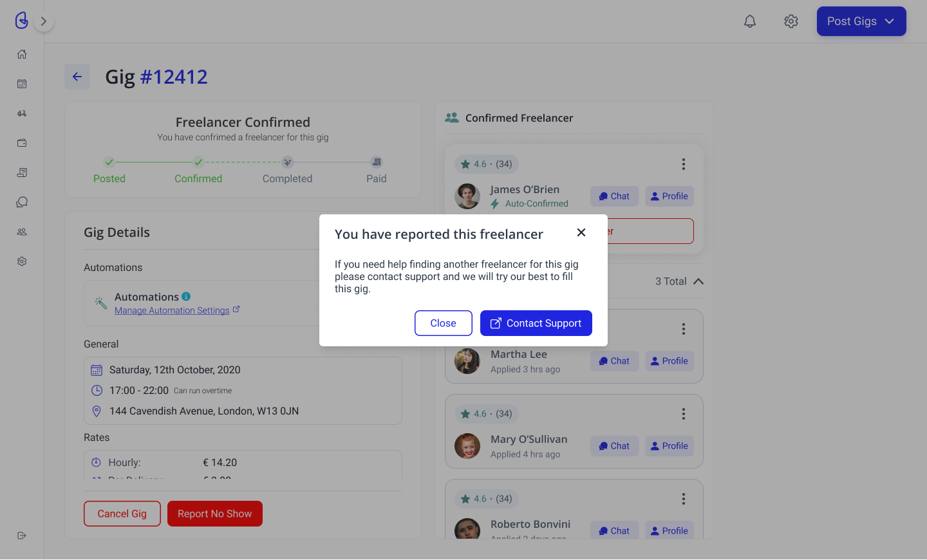Click the Close button in dialog
Screen dimensions: 927x560
pyautogui.click(x=444, y=323)
